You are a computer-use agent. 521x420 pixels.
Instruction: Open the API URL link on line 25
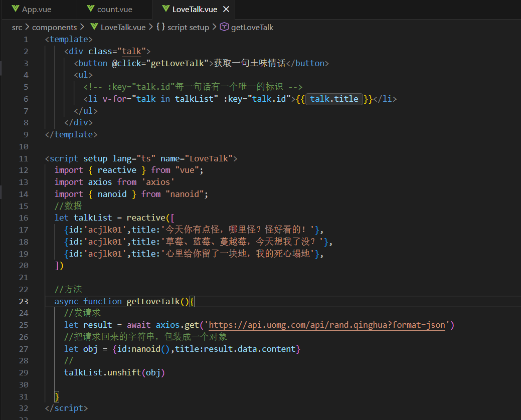tap(327, 325)
